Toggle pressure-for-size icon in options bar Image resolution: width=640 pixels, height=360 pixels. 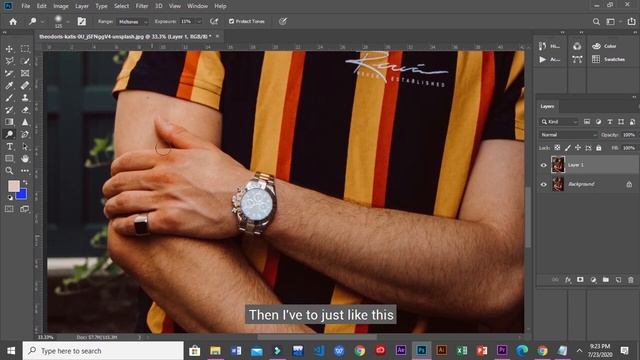coord(282,21)
